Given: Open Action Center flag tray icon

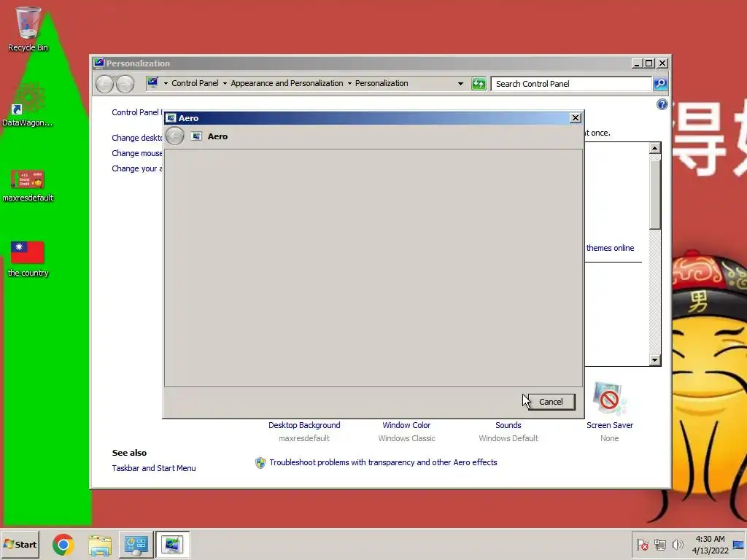Looking at the screenshot, I should click(642, 545).
